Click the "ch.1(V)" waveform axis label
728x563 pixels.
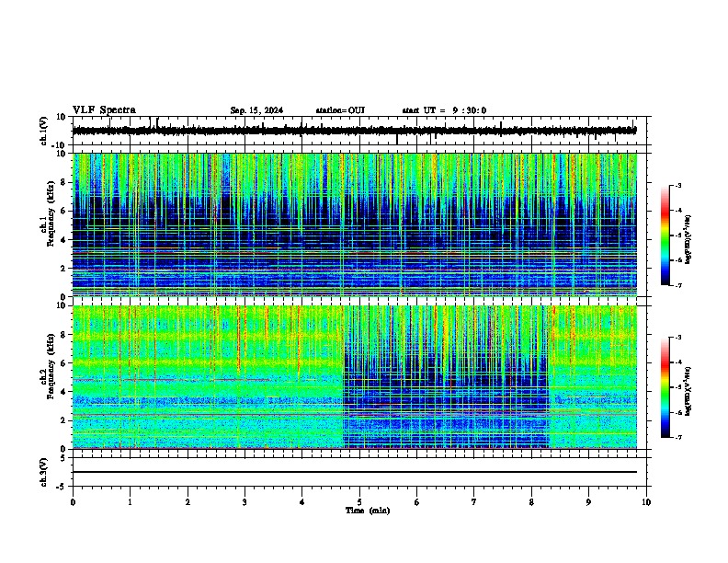tap(44, 131)
